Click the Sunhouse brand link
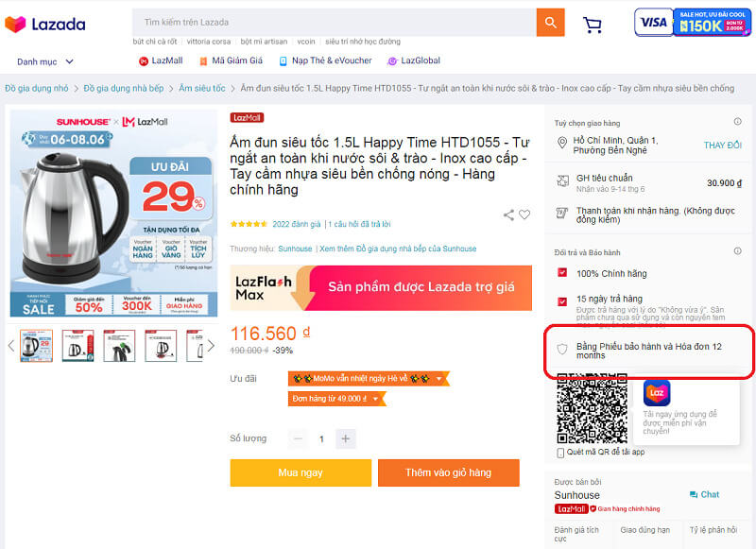This screenshot has height=549, width=756. tap(295, 249)
